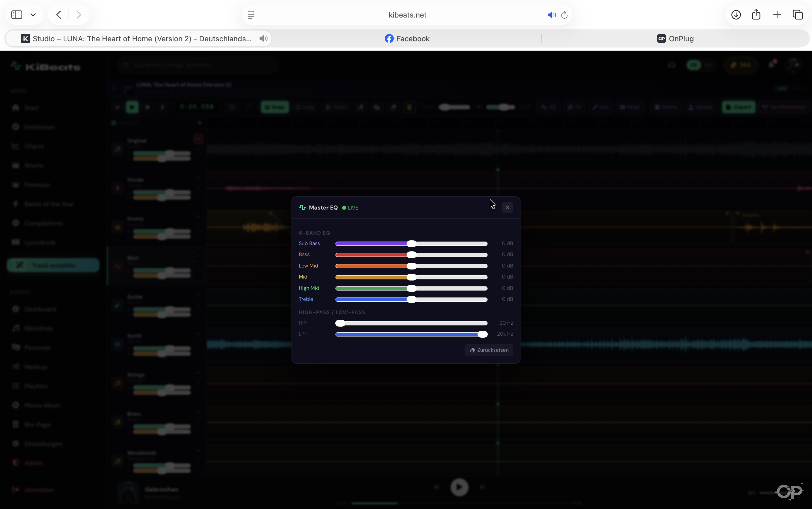The width and height of the screenshot is (812, 509).
Task: Show Safari downloads
Action: tap(736, 15)
